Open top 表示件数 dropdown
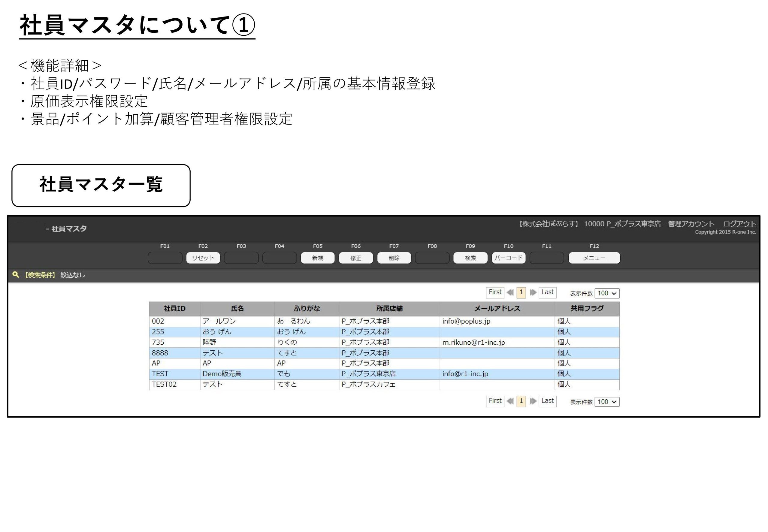The height and width of the screenshot is (532, 768). 607,293
